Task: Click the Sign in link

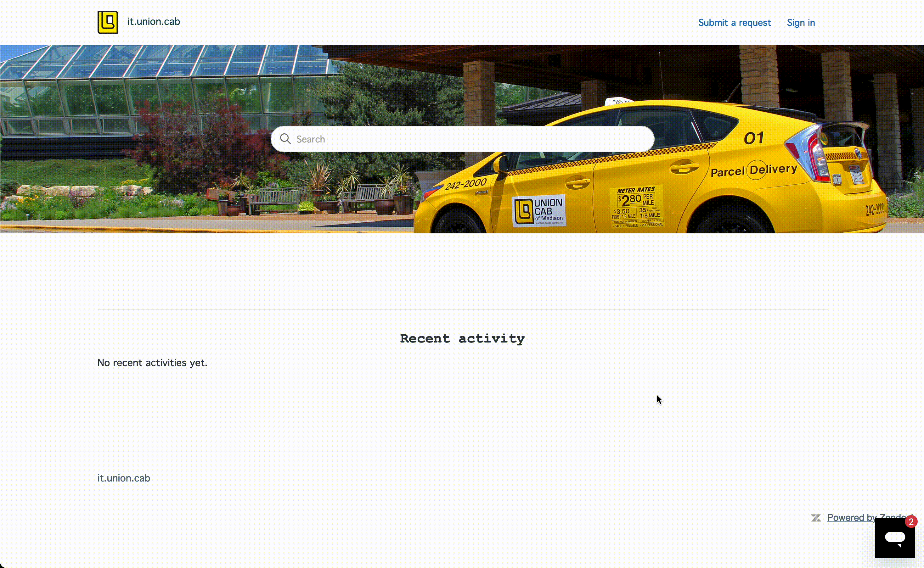Action: 801,23
